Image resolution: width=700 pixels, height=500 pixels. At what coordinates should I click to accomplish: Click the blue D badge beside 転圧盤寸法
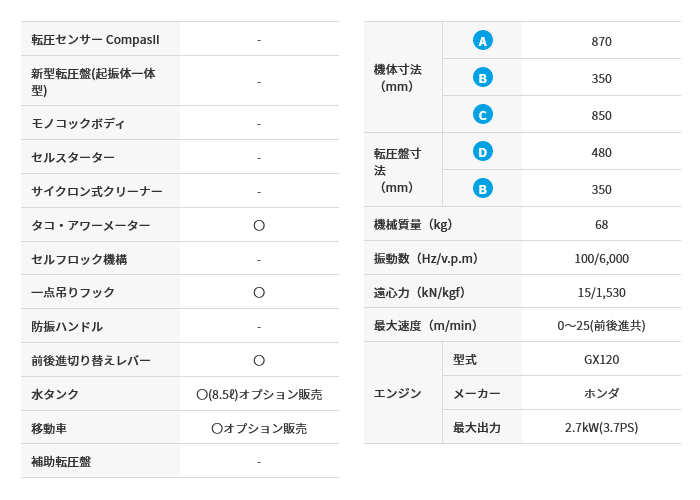tap(483, 152)
